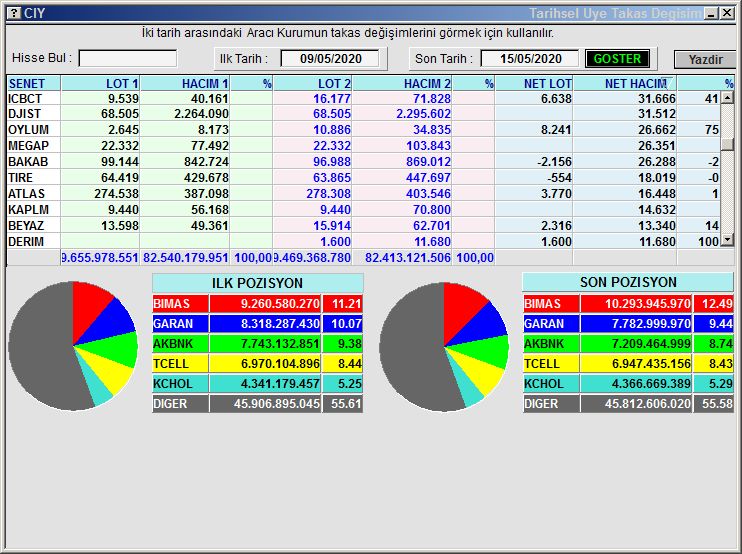Sort by the NET LOT column header
The image size is (742, 554).
[x=534, y=83]
